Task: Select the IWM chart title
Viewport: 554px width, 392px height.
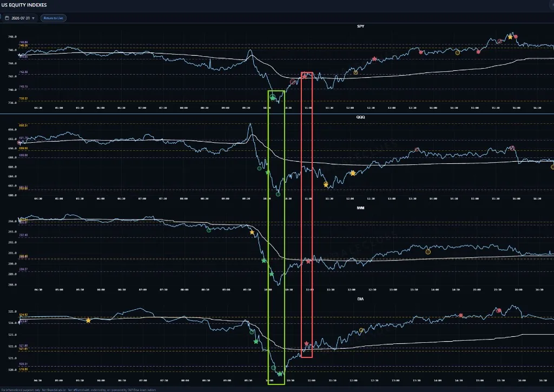Action: click(360, 208)
